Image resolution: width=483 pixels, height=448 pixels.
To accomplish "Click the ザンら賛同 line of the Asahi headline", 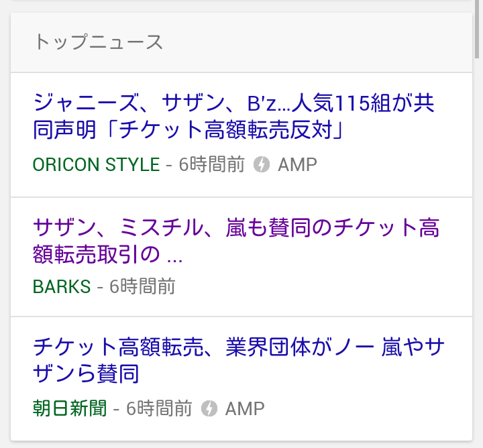I will point(86,373).
